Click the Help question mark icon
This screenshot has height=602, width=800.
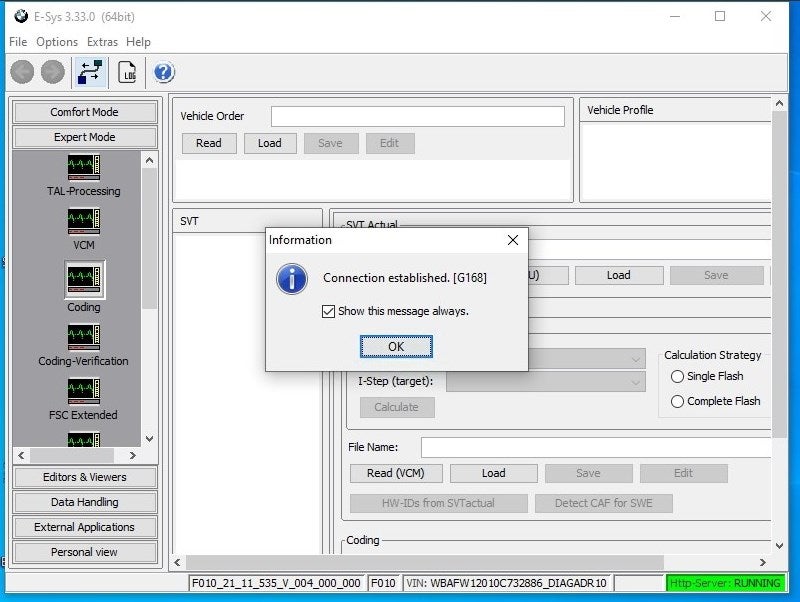pos(161,71)
